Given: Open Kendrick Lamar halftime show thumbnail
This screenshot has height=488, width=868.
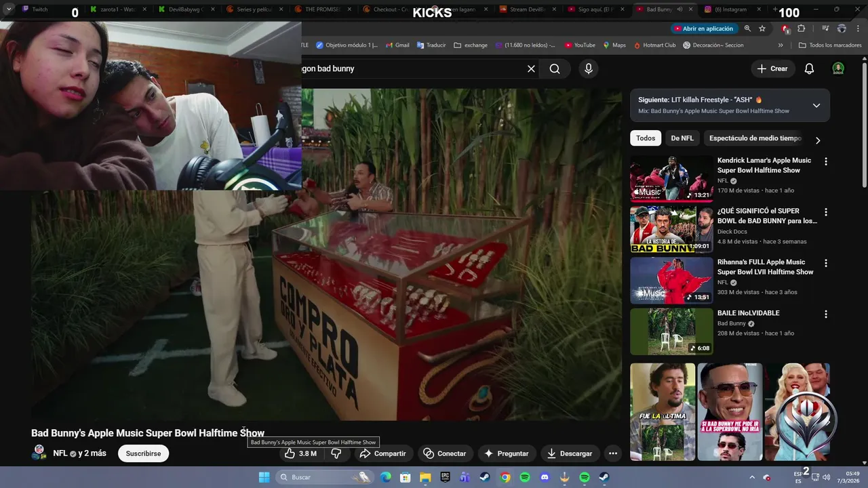Looking at the screenshot, I should [x=671, y=180].
